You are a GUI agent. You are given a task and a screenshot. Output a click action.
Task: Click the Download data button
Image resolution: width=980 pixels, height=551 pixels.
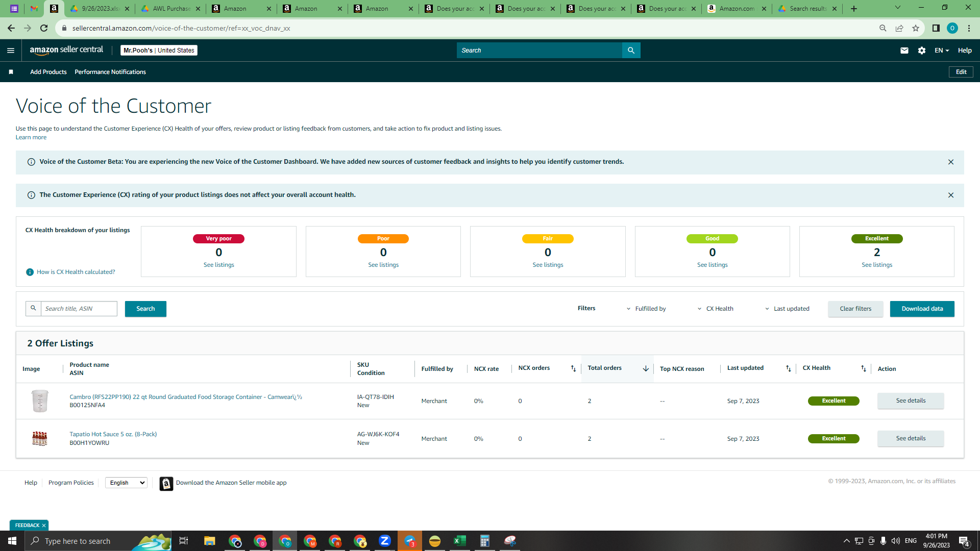tap(922, 309)
